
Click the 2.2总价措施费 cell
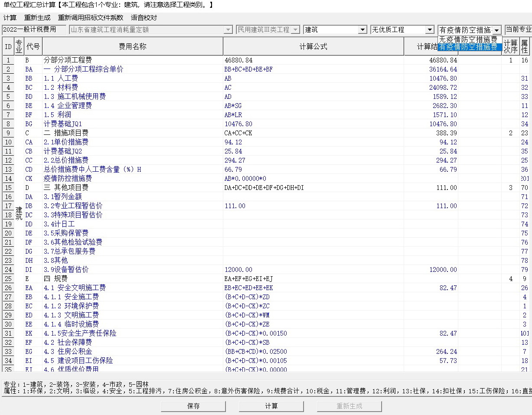click(133, 160)
